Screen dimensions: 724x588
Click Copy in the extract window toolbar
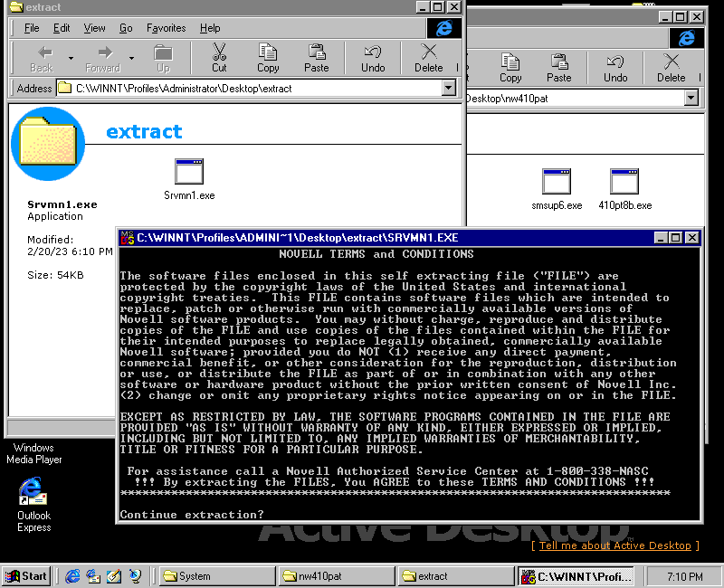pos(268,58)
